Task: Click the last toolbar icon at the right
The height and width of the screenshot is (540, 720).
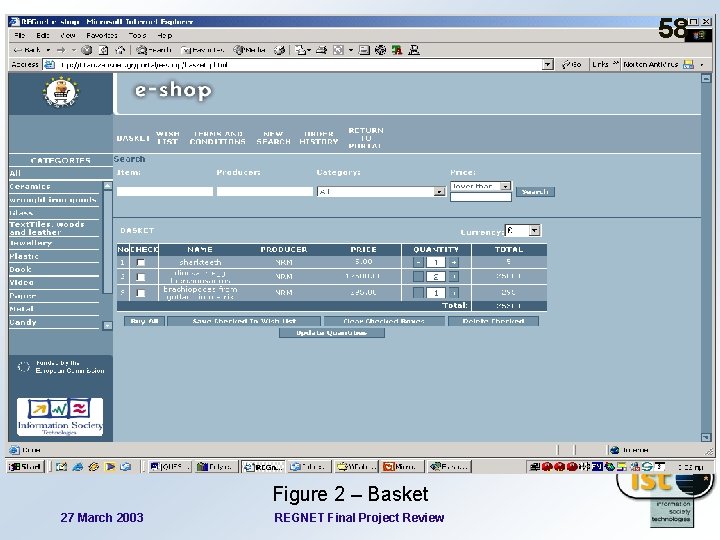Action: coord(414,50)
